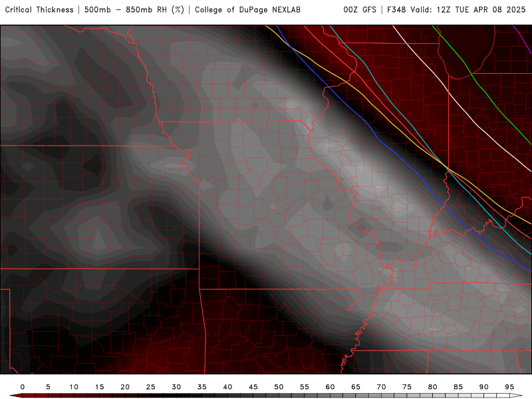Image resolution: width=532 pixels, height=399 pixels.
Task: Click the colorbar label "70"
Action: pyautogui.click(x=381, y=387)
